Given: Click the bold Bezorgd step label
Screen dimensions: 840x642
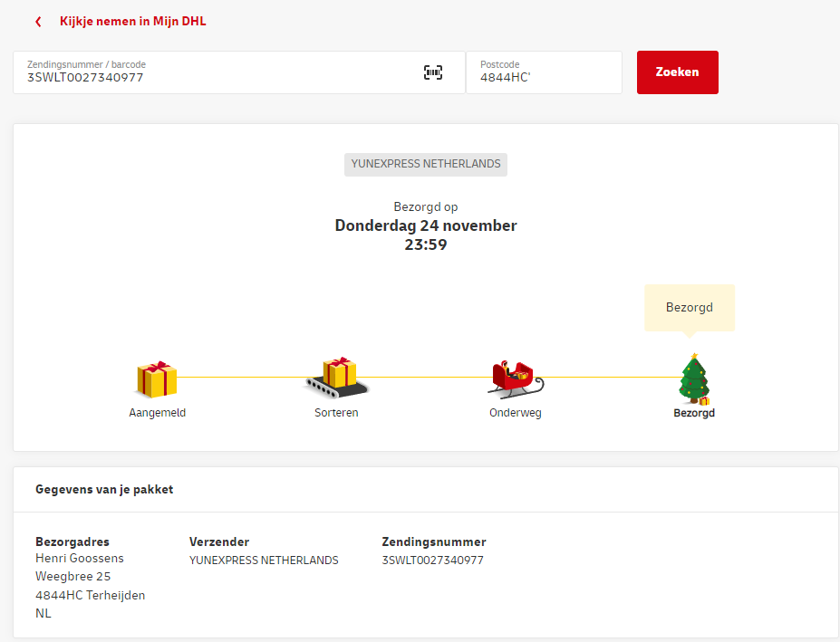Looking at the screenshot, I should tap(694, 413).
